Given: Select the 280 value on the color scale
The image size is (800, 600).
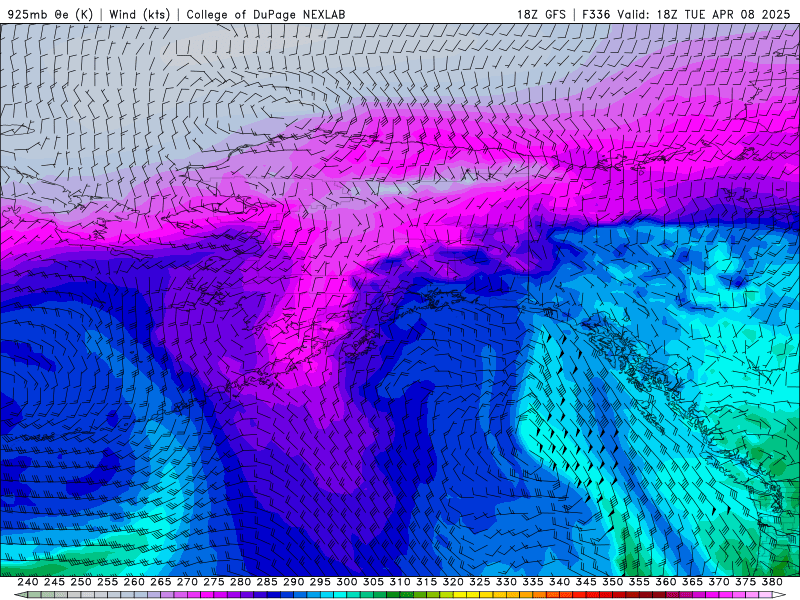Looking at the screenshot, I should [x=240, y=582].
